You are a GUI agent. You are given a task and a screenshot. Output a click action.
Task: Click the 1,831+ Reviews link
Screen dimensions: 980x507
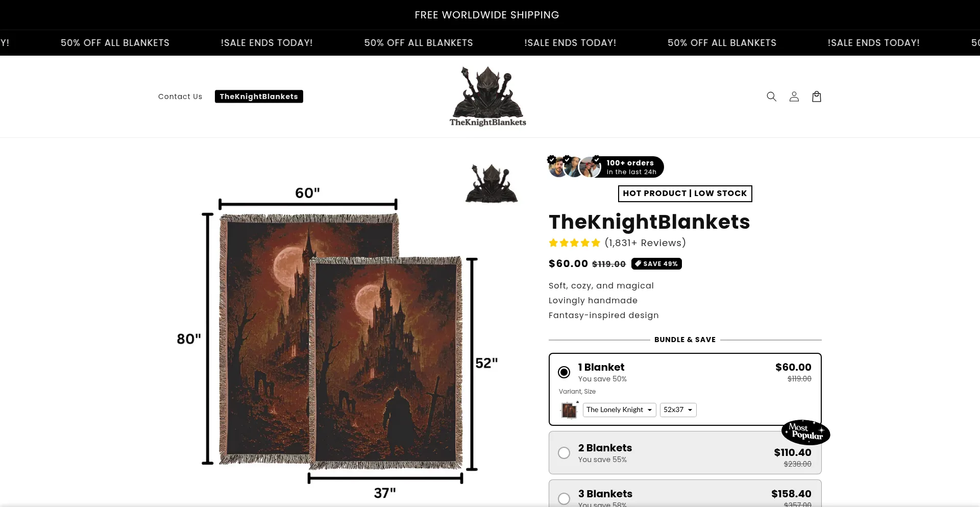[645, 243]
